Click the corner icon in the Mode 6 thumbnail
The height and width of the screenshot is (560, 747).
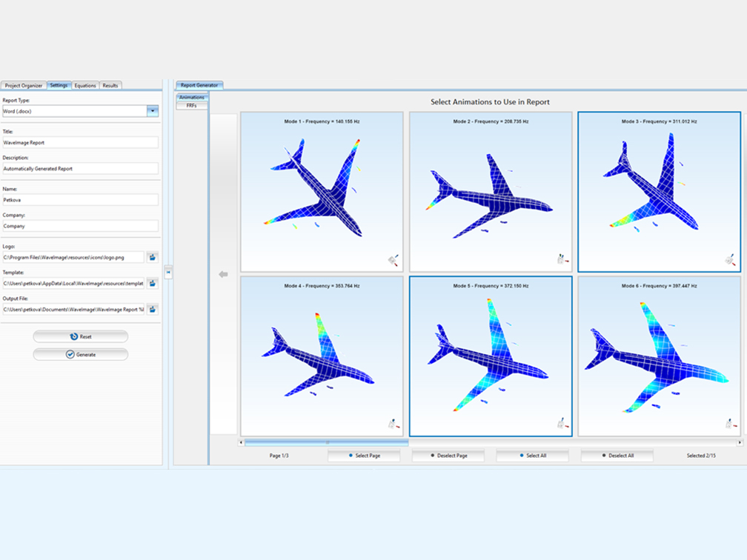730,424
